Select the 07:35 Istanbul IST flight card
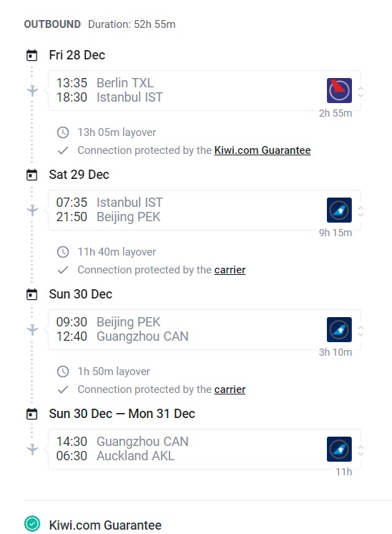This screenshot has width=392, height=534. tap(204, 210)
